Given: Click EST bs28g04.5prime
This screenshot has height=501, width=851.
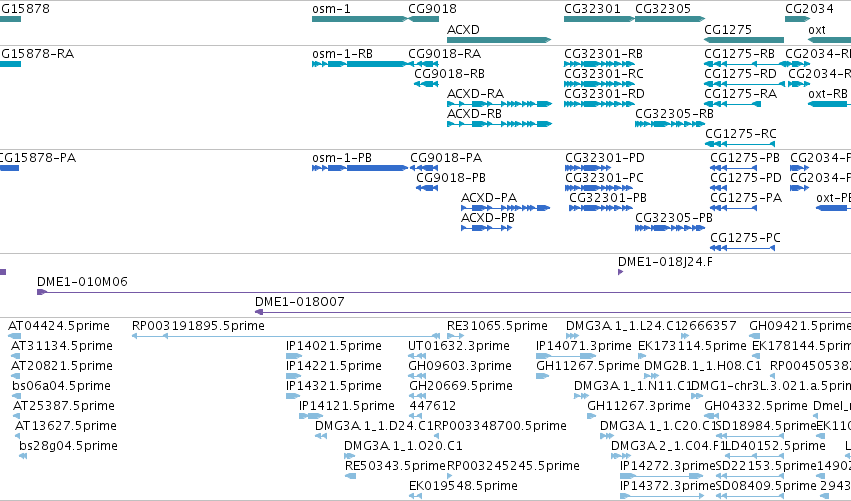Looking at the screenshot, I should coord(23,456).
